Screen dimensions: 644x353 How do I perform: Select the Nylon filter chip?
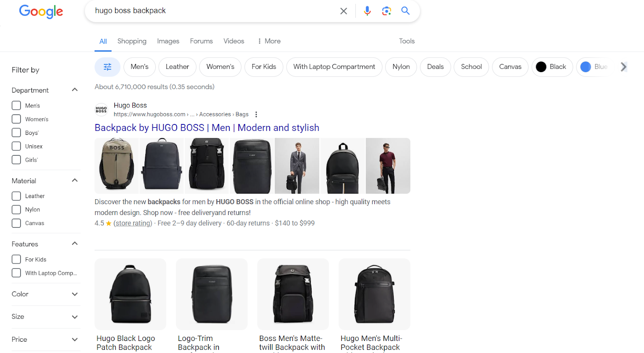click(x=401, y=67)
